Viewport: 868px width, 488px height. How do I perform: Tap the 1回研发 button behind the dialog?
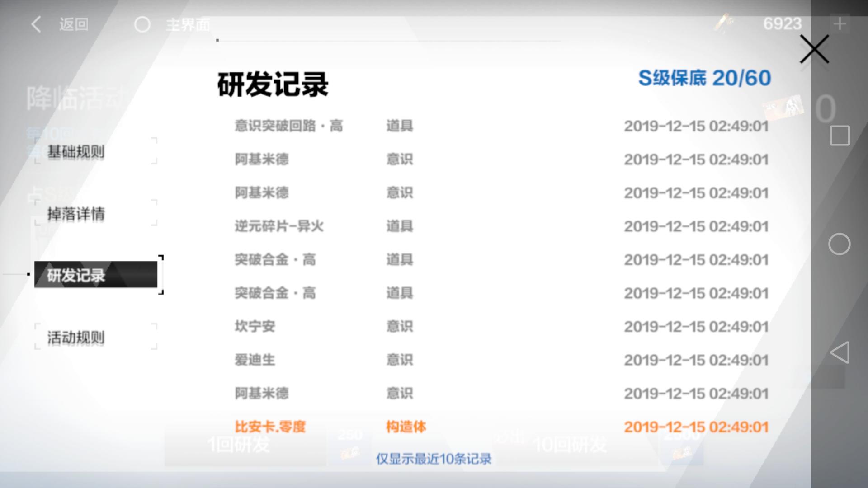pyautogui.click(x=245, y=445)
